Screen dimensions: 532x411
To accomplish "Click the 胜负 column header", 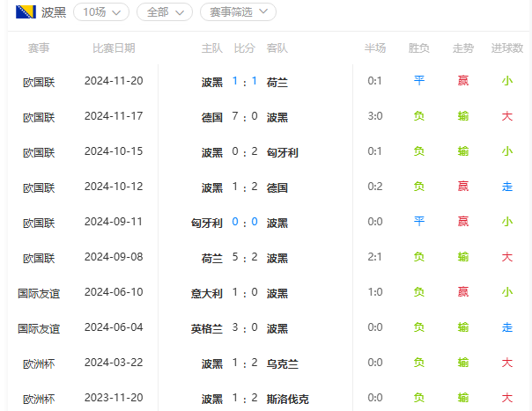I will [419, 48].
